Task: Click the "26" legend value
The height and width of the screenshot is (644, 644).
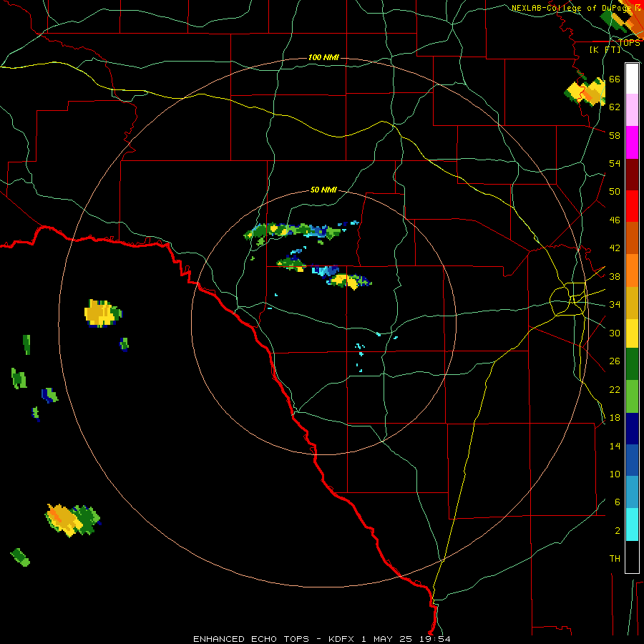Action: [615, 361]
